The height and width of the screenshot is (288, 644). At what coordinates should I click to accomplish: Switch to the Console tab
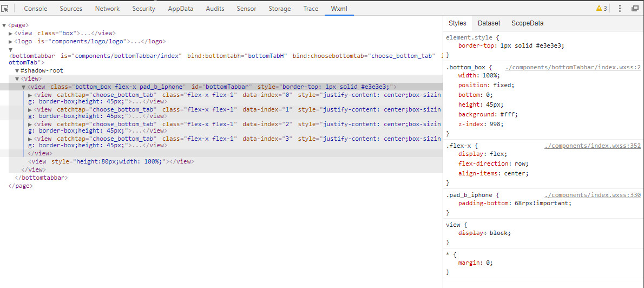(x=36, y=9)
